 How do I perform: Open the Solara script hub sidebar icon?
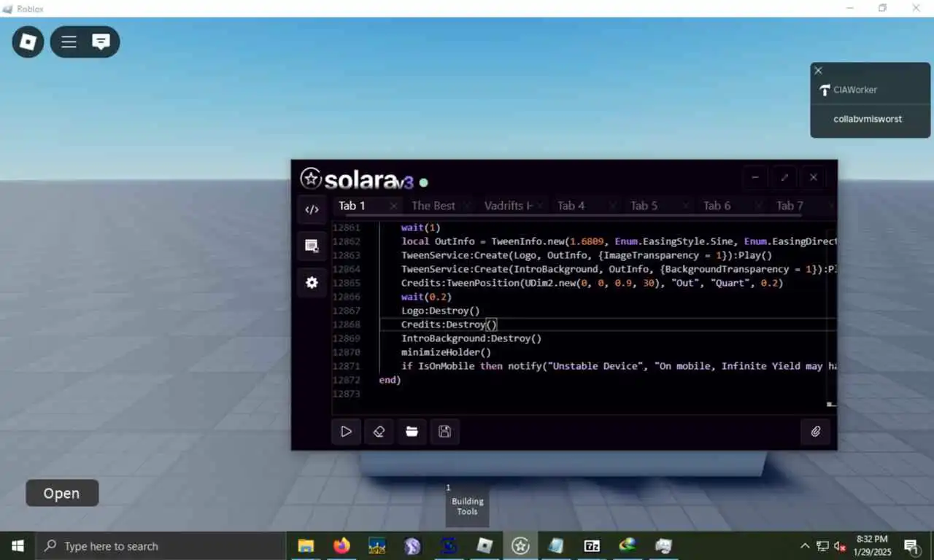[312, 246]
